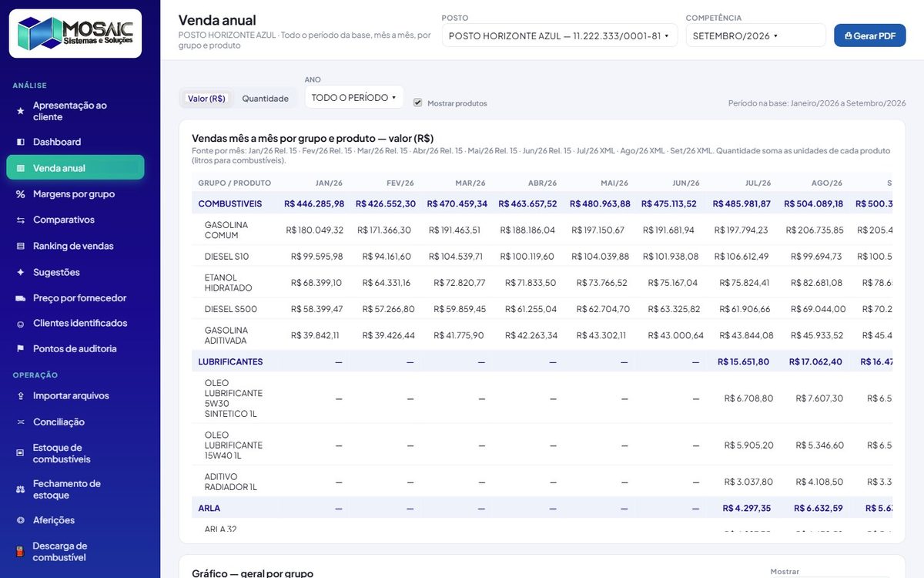Click the Venda anual table icon
Viewport: 924px width, 578px height.
point(21,168)
